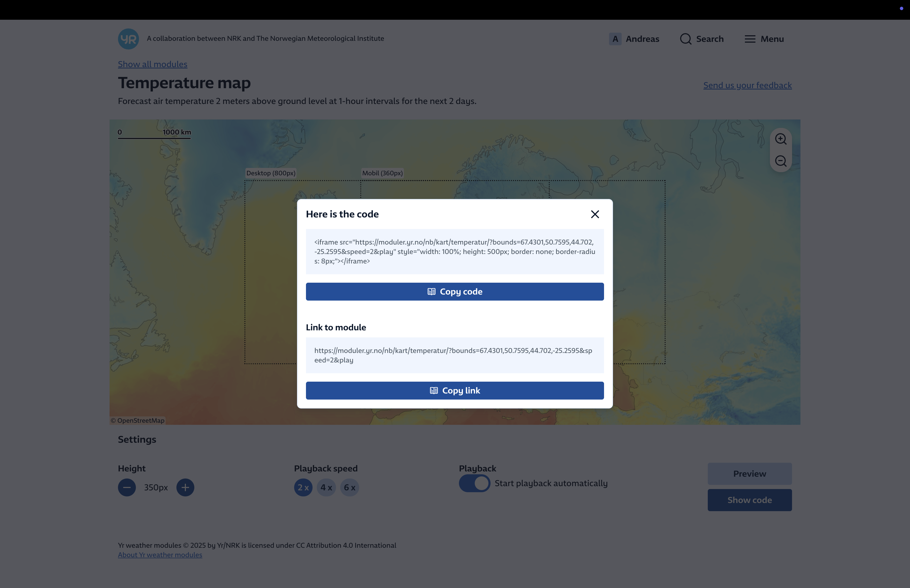Toggle Start playback automatically switch
The image size is (910, 588).
[x=474, y=484]
